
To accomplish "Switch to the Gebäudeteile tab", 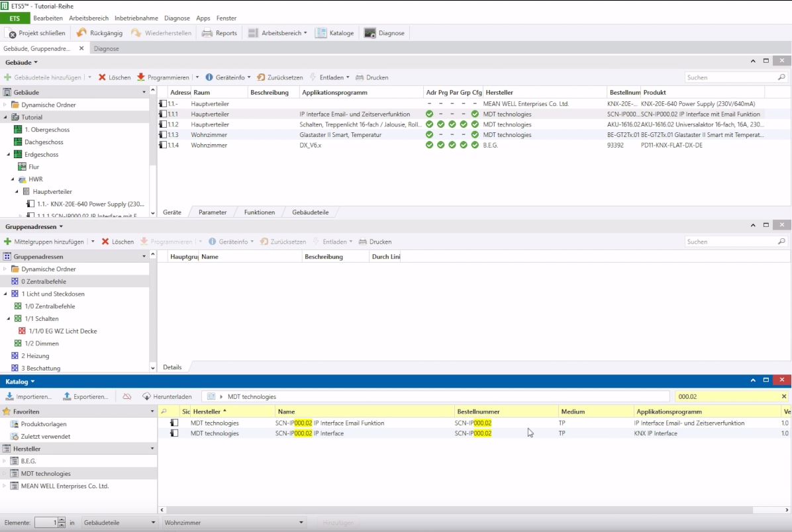I will 310,212.
